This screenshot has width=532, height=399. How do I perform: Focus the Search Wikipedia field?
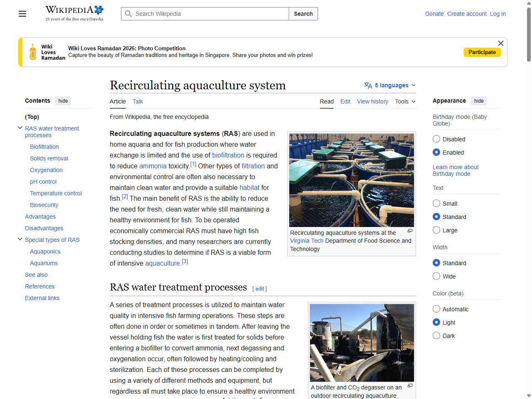(x=205, y=14)
